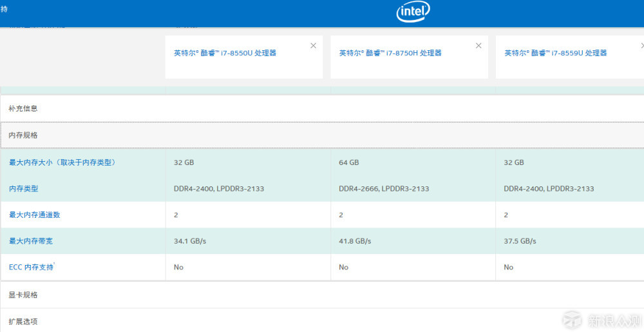Expand the 扩展选项 section
The height and width of the screenshot is (332, 644).
pos(322,321)
